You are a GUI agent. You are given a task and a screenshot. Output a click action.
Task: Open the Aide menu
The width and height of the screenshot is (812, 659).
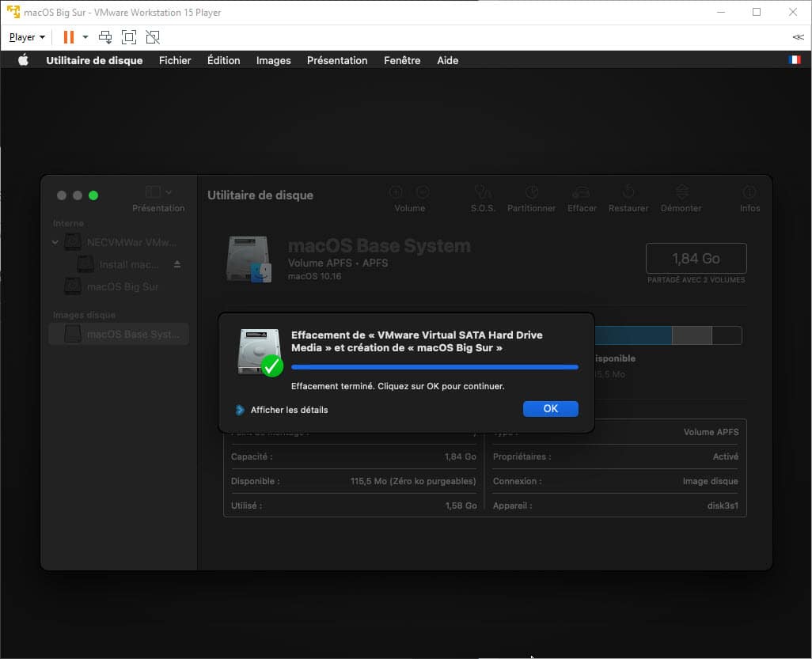[x=447, y=60]
